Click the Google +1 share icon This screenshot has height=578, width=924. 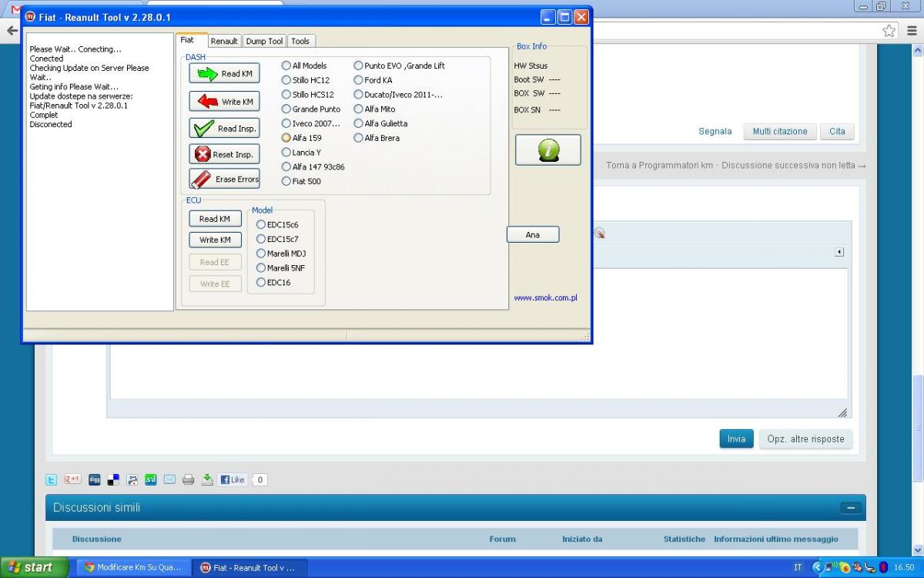coord(72,479)
